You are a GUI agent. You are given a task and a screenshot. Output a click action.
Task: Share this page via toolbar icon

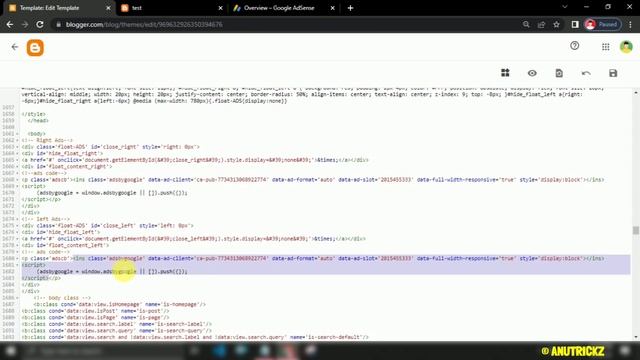[541, 24]
